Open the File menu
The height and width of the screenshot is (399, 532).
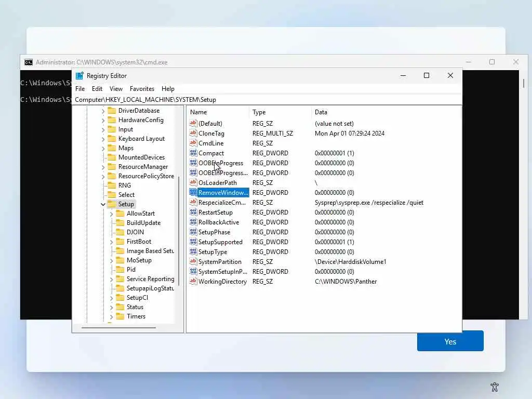point(80,89)
